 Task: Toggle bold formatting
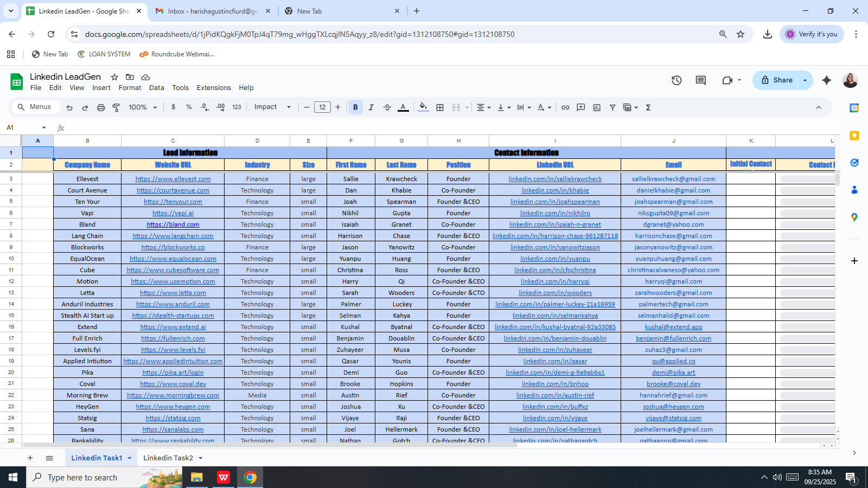click(355, 107)
